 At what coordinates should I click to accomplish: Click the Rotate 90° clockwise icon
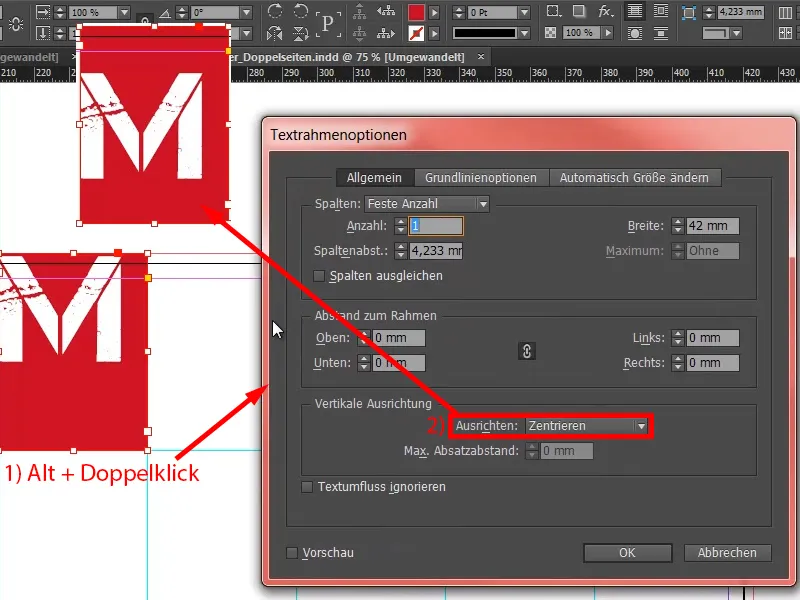275,11
